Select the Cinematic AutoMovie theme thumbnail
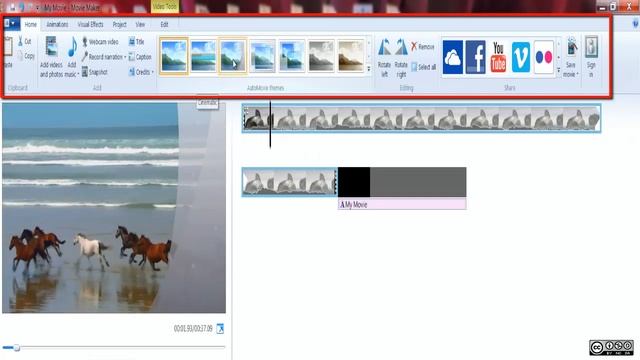640x360 pixels. (232, 56)
